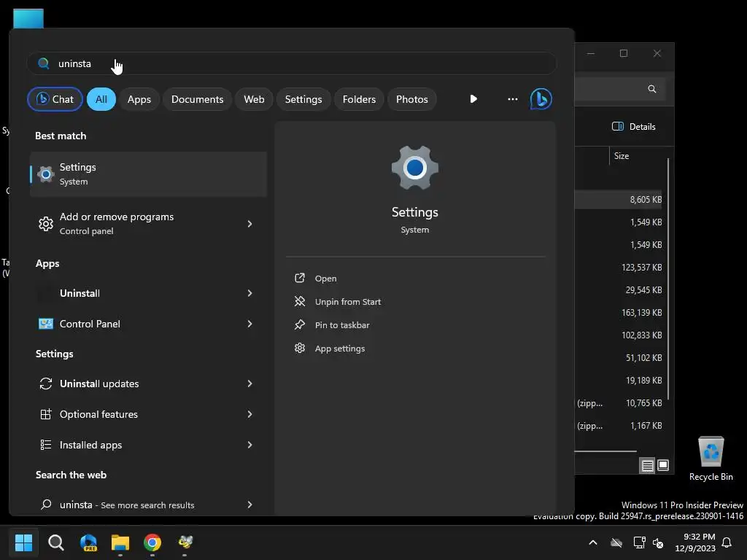Show more filters with the play arrow
This screenshot has width=747, height=560.
(473, 99)
